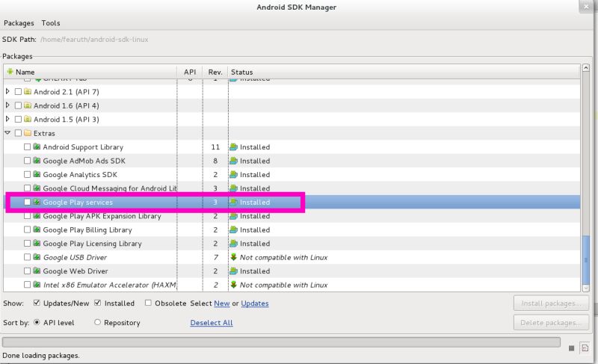Check the Extras folder checkbox
The width and height of the screenshot is (598, 364).
point(18,133)
